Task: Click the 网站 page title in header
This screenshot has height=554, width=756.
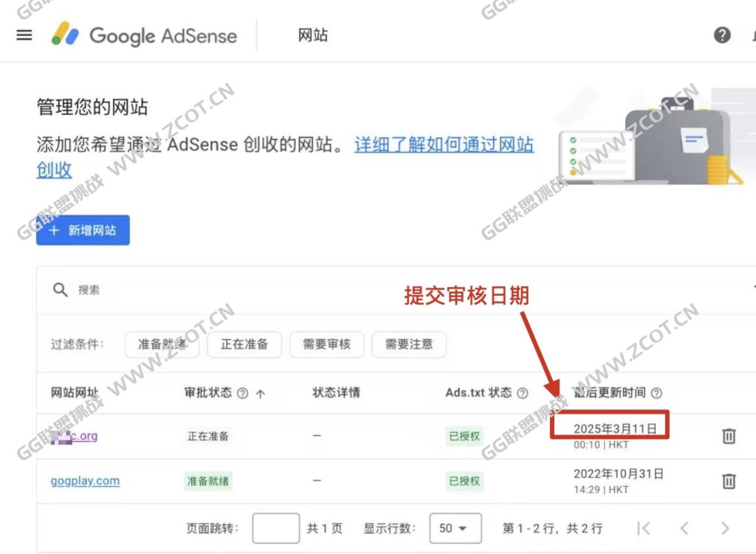Action: (x=313, y=35)
